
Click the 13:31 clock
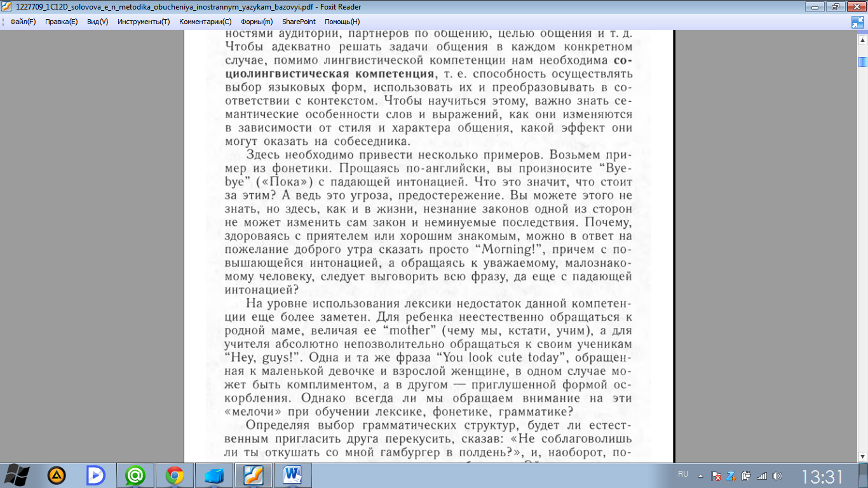click(822, 476)
